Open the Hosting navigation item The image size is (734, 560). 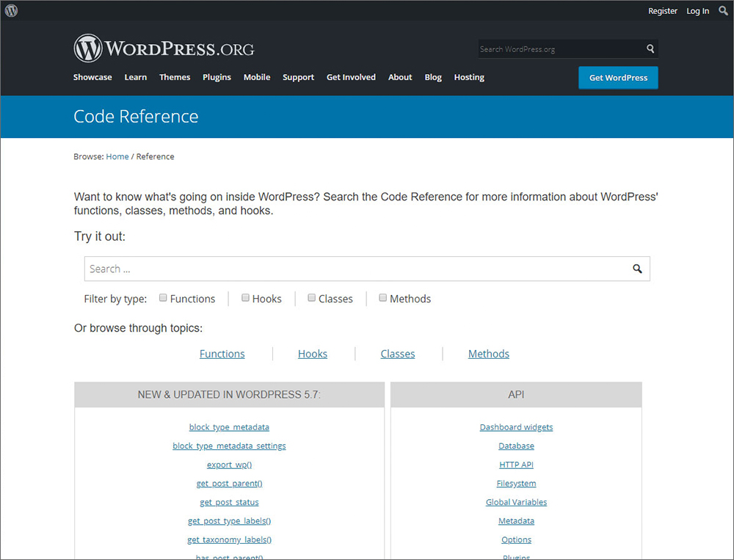469,77
